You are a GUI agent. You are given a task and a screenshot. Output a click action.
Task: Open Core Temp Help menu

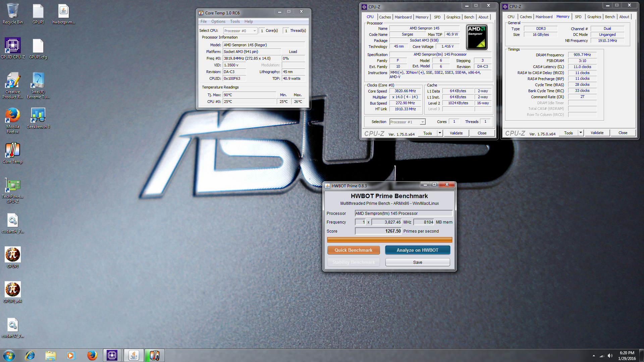click(x=249, y=21)
